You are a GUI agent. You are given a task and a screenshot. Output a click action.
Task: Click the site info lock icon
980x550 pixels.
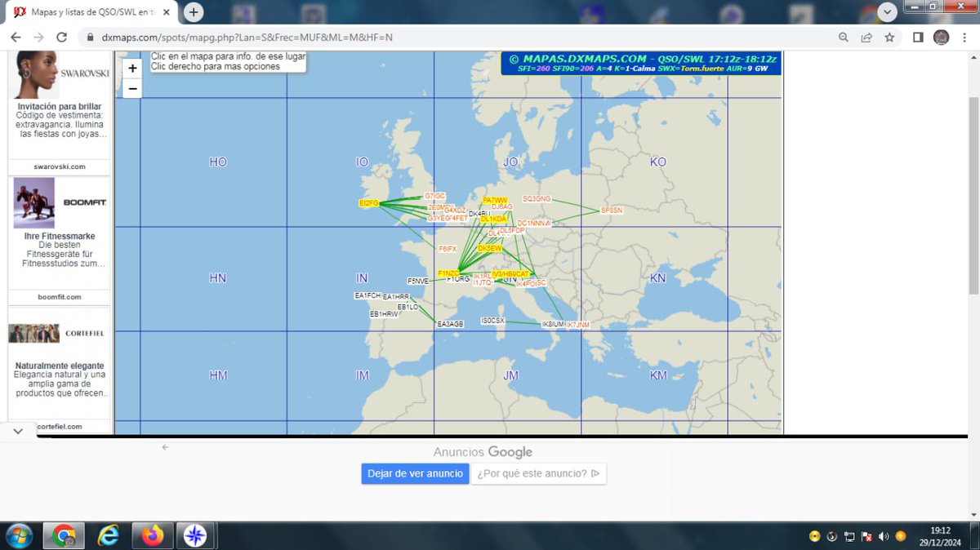[90, 38]
